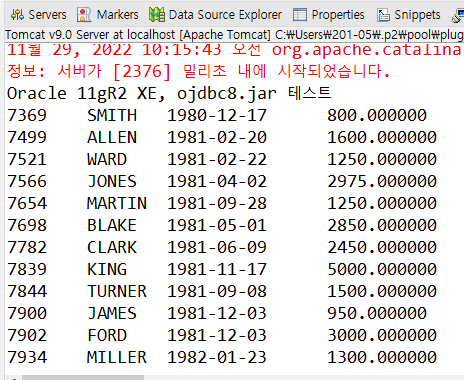Click employee number 7839
This screenshot has height=380, width=464.
point(27,269)
